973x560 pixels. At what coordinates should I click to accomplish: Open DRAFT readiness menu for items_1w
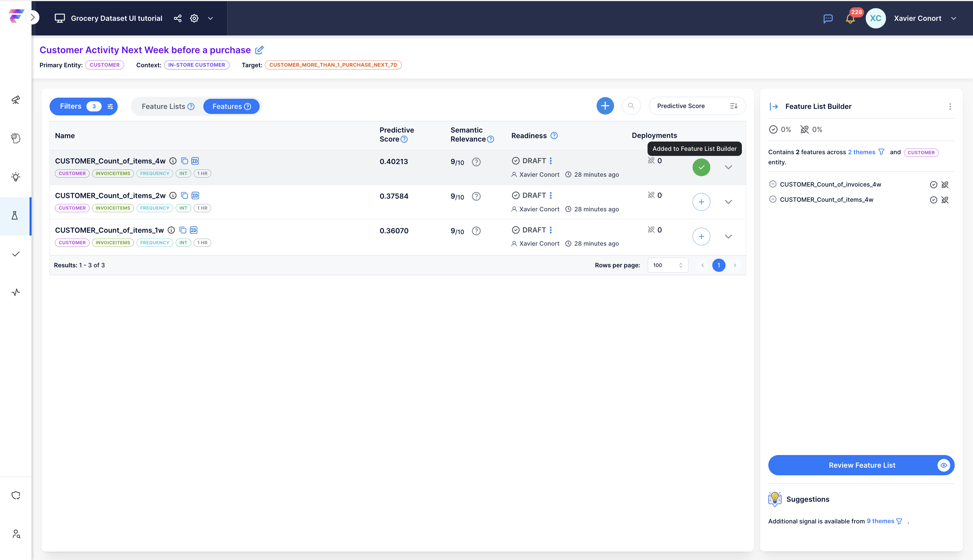[x=551, y=230]
